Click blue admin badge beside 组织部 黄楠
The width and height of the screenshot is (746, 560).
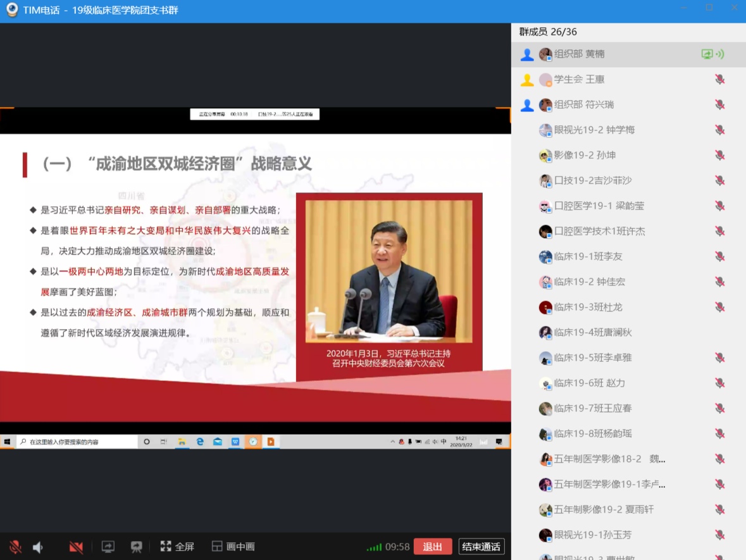click(526, 54)
